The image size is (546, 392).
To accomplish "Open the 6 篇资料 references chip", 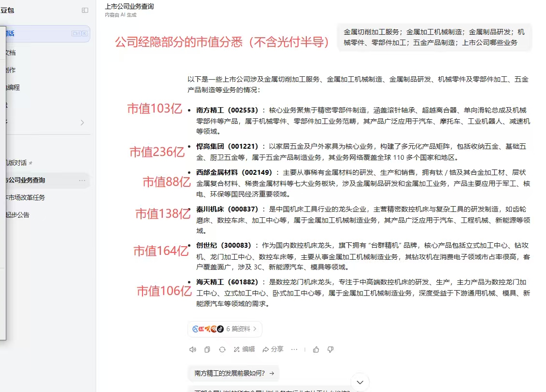I will tap(225, 329).
